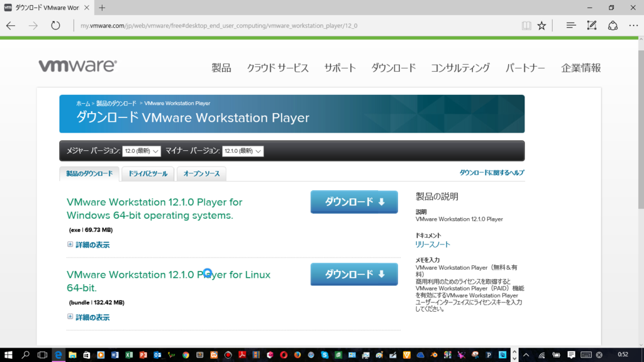Launch Adobe Acrobat from the taskbar
The width and height of the screenshot is (644, 362).
coord(242,355)
